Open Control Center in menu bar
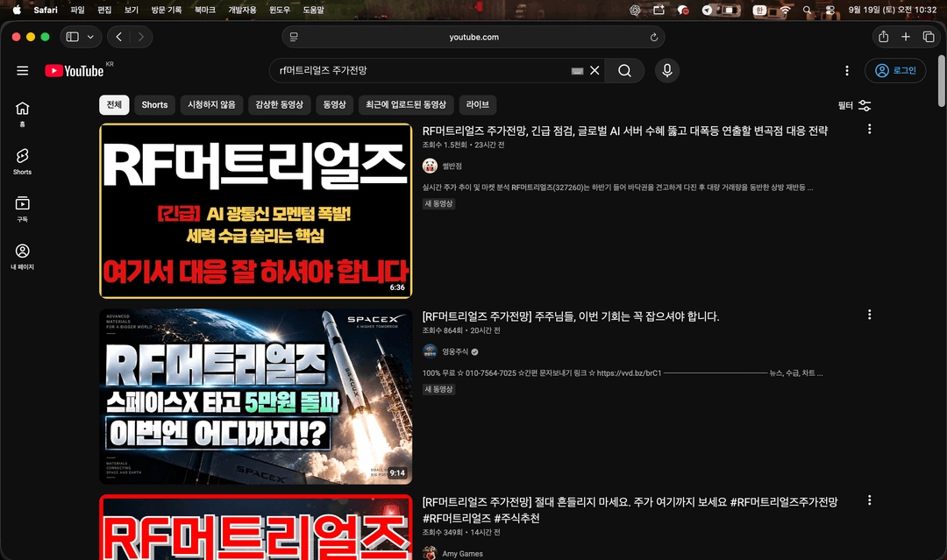947x560 pixels. 830,10
